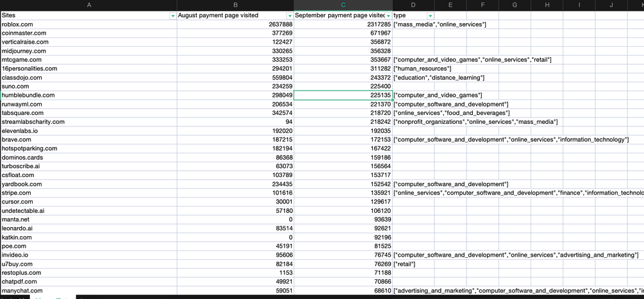This screenshot has width=644, height=299.
Task: Click the hotspotparking.com cell
Action: point(88,148)
